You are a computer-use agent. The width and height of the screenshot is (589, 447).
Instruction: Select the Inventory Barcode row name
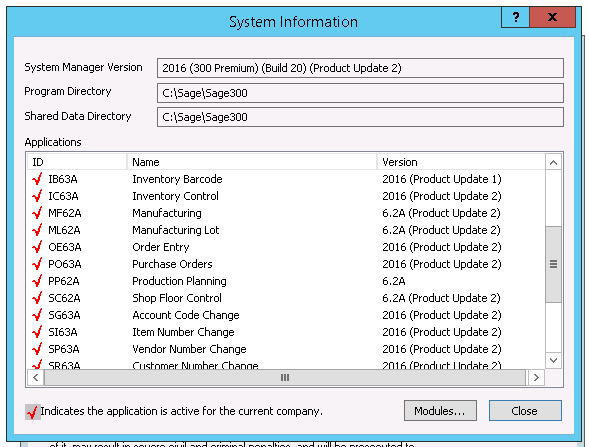177,179
